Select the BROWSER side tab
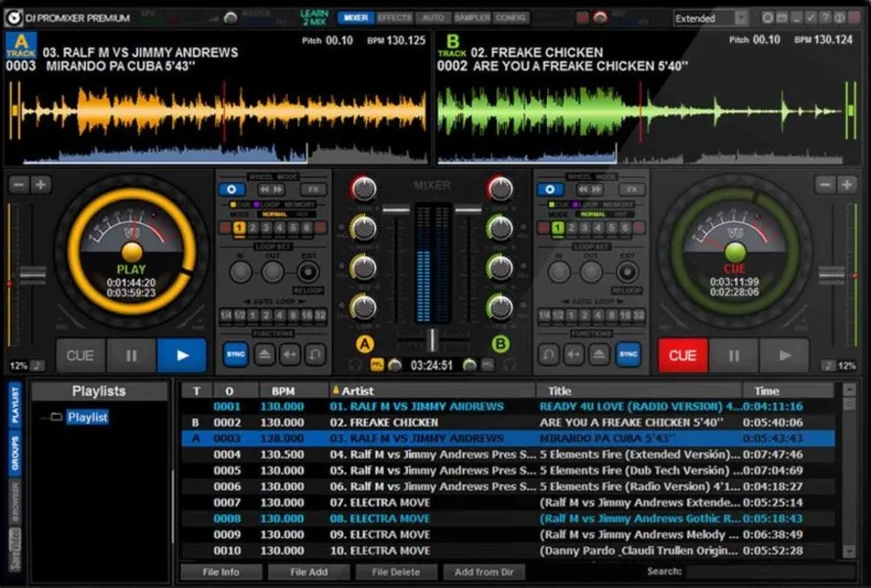Image resolution: width=871 pixels, height=588 pixels. (x=15, y=503)
